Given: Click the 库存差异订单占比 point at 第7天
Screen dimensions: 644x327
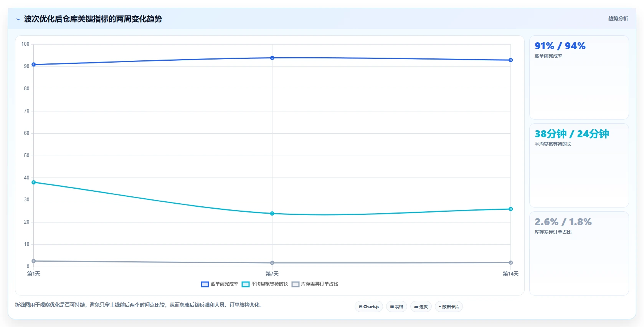Looking at the screenshot, I should (x=272, y=263).
